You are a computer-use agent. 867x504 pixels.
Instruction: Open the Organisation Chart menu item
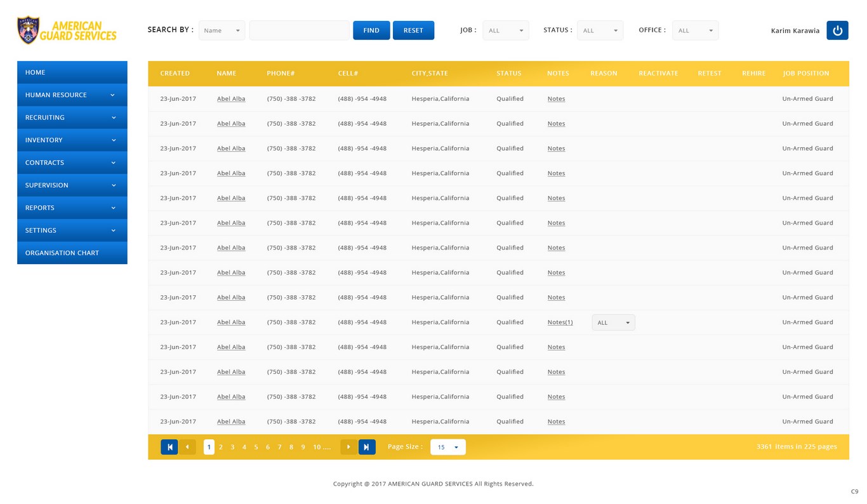point(72,253)
